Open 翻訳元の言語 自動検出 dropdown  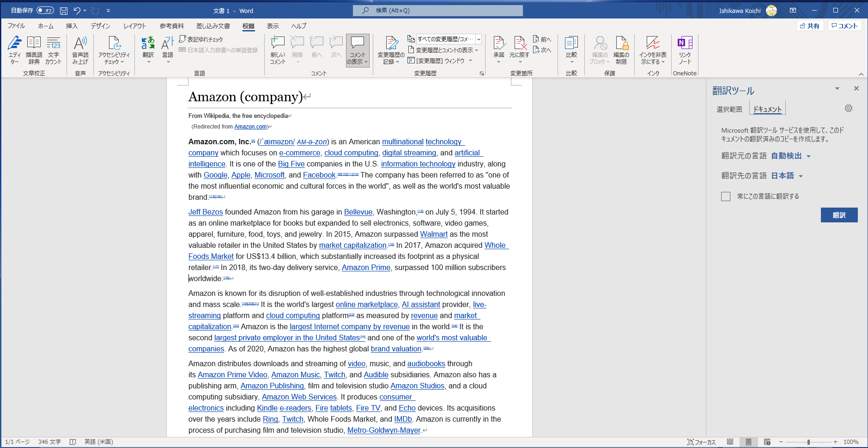(x=790, y=156)
